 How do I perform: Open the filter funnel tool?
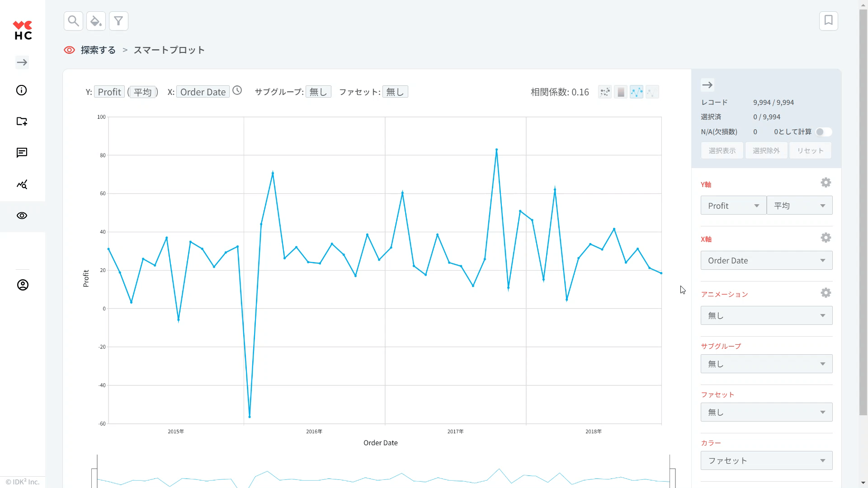coord(118,21)
